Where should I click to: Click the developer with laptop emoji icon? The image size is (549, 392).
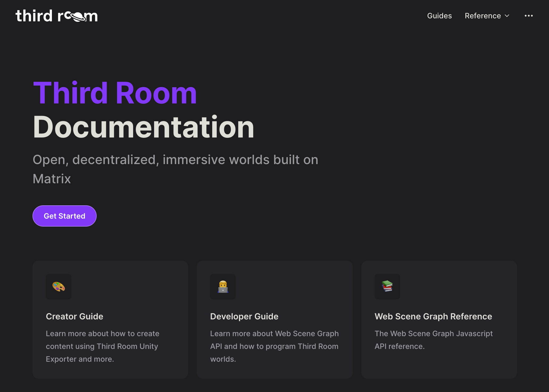coord(223,287)
